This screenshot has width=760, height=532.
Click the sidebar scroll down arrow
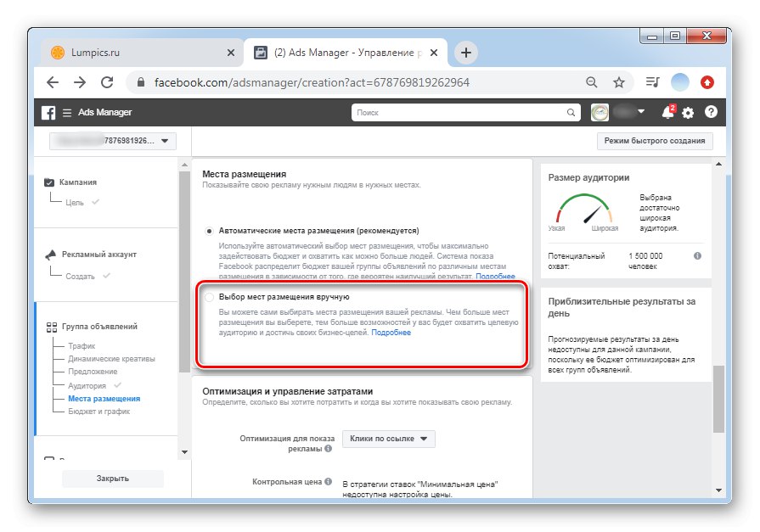point(184,452)
